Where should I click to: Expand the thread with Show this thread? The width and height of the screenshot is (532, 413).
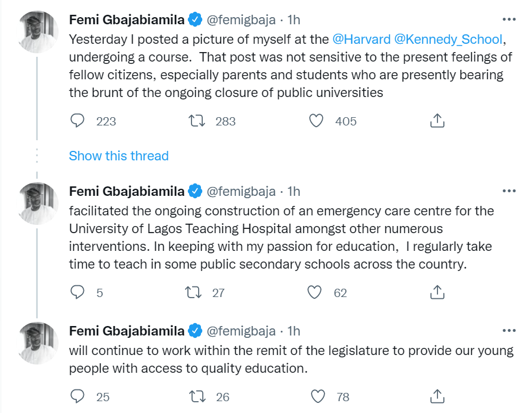(119, 156)
